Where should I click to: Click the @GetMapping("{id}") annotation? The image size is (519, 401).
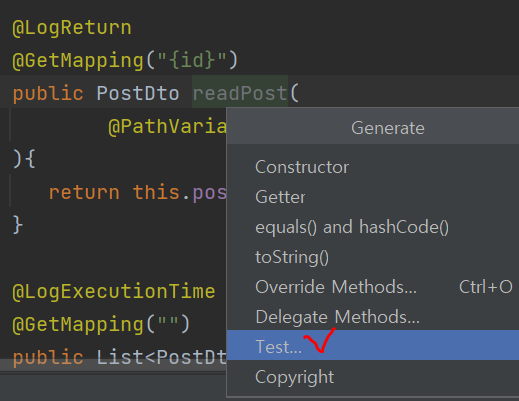[125, 60]
